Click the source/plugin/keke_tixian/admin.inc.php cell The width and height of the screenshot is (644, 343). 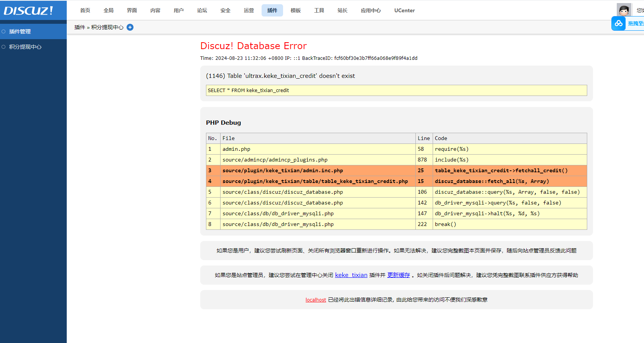tap(318, 171)
